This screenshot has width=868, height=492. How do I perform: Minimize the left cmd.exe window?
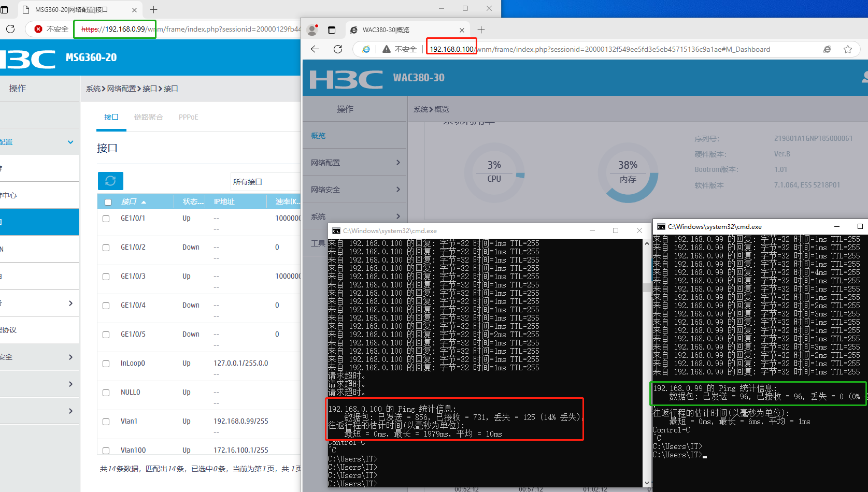592,231
